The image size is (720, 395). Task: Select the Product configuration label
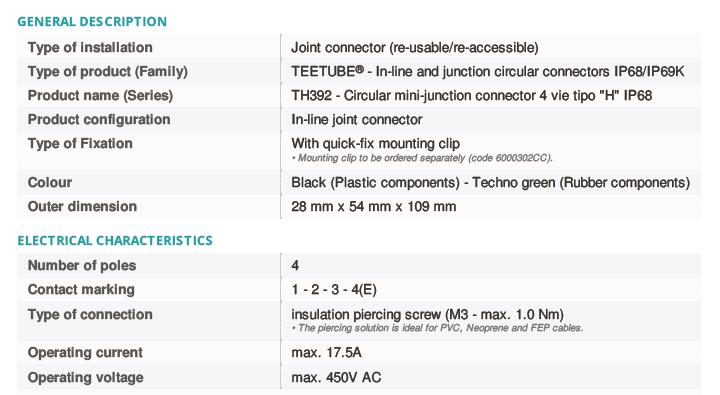pos(99,119)
